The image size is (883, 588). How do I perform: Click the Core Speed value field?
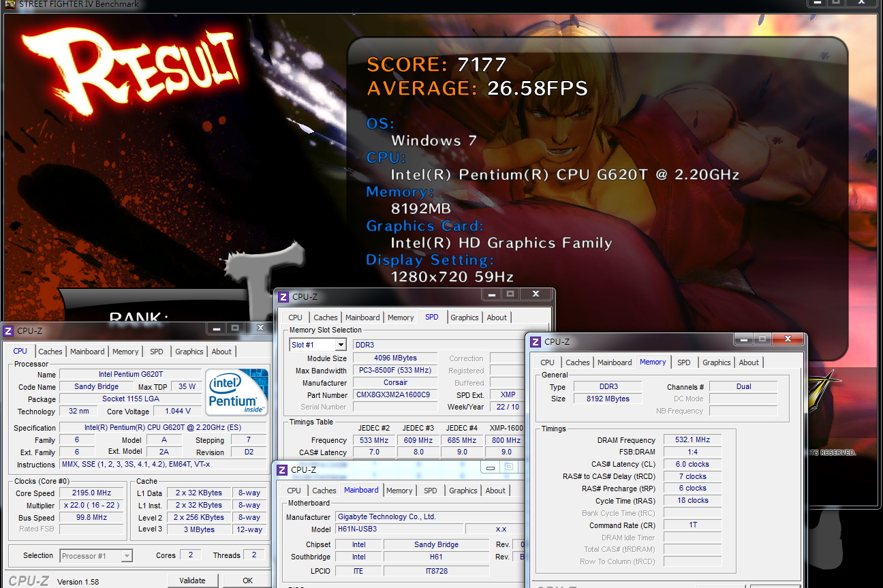point(91,493)
